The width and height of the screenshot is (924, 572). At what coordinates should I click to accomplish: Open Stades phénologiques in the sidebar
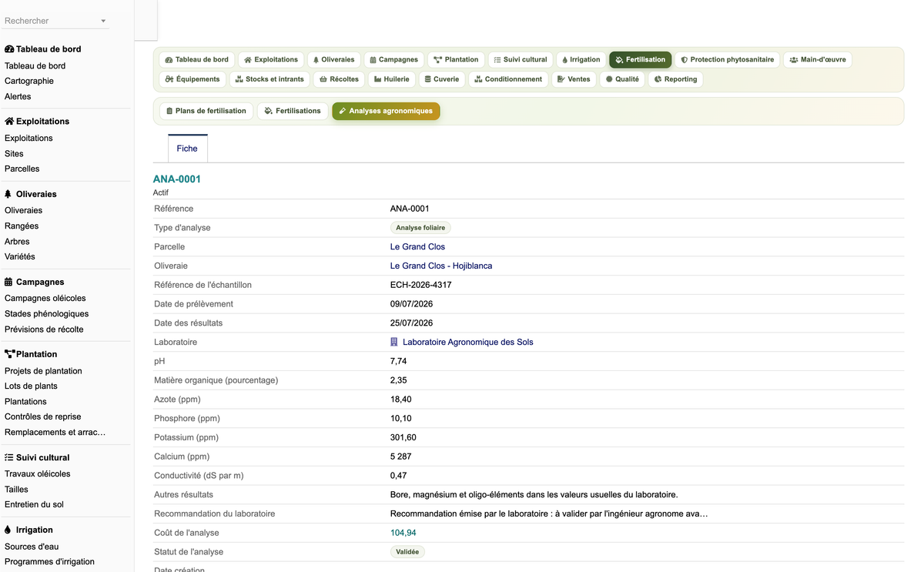click(46, 313)
